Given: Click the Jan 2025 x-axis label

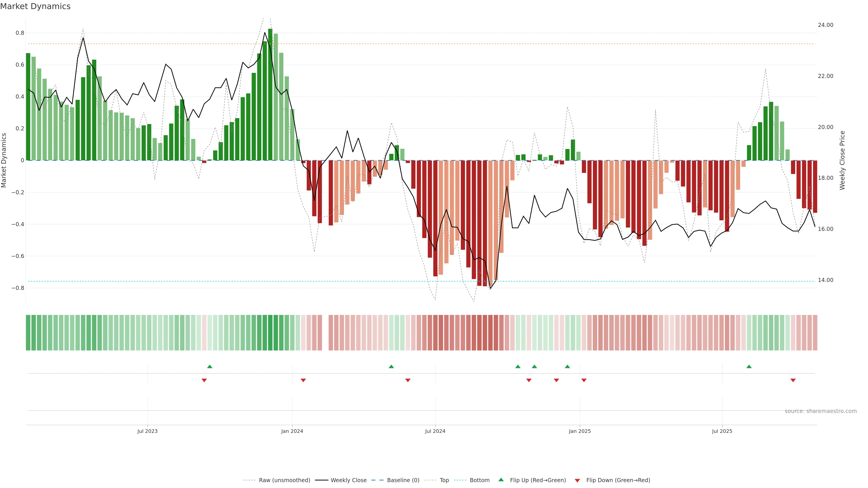Looking at the screenshot, I should pos(580,431).
